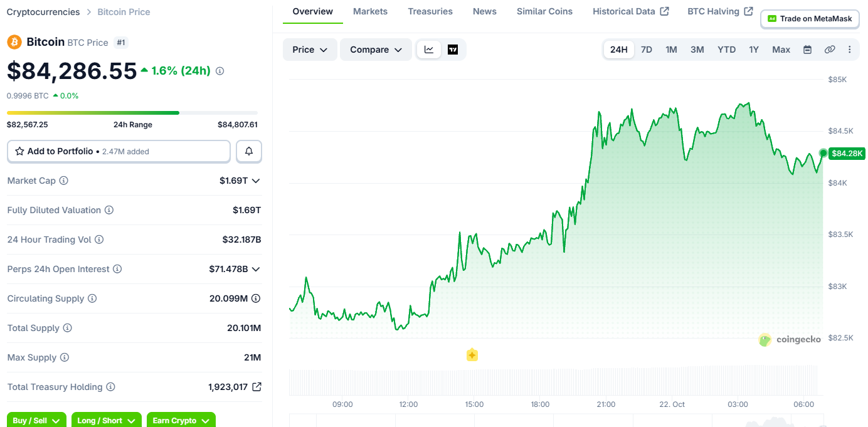Click the $1.69T fully diluted value

[x=247, y=210]
